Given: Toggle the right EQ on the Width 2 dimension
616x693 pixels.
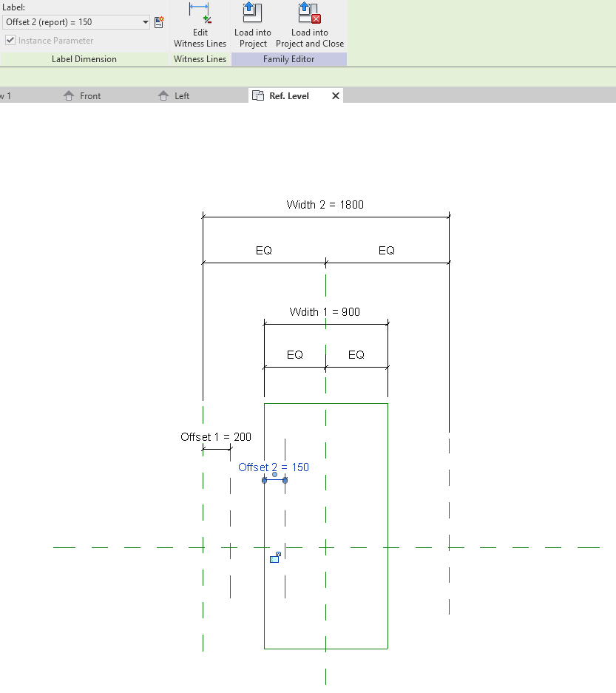Looking at the screenshot, I should pos(386,251).
